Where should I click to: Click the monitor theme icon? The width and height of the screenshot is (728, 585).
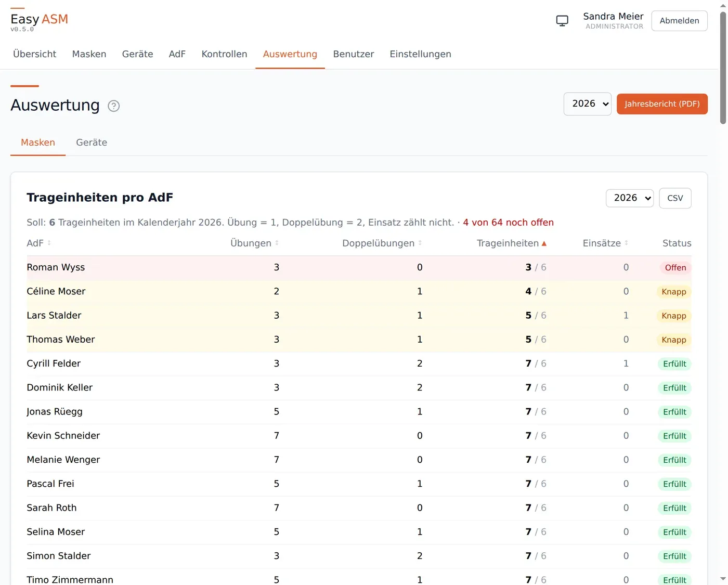562,21
